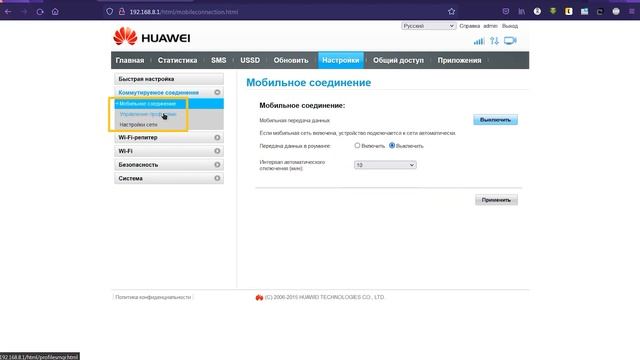Open the Главная tab
Viewport: 640px width, 360px height.
[130, 60]
